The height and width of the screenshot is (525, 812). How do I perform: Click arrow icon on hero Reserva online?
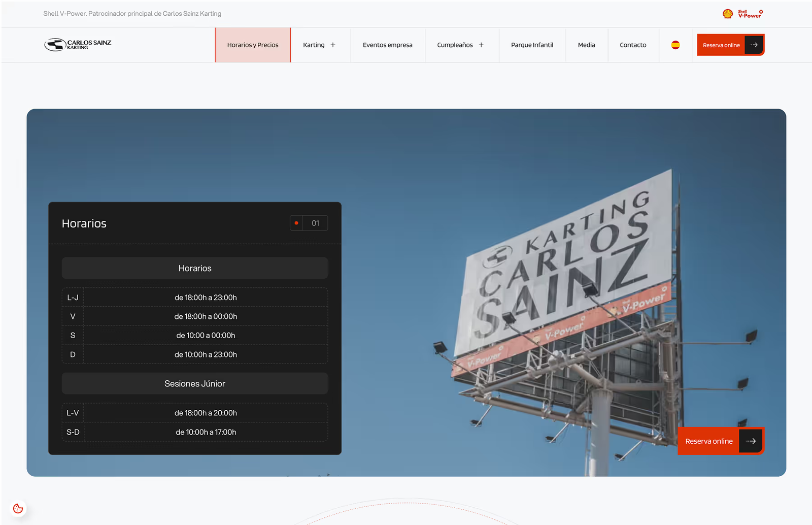[751, 441]
